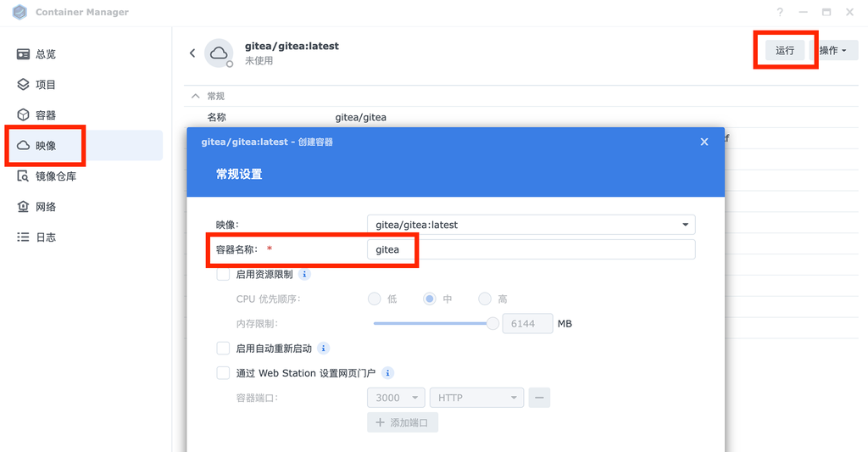Viewport: 868px width, 452px height.
Task: Show info for Web Station portal option
Action: point(388,373)
